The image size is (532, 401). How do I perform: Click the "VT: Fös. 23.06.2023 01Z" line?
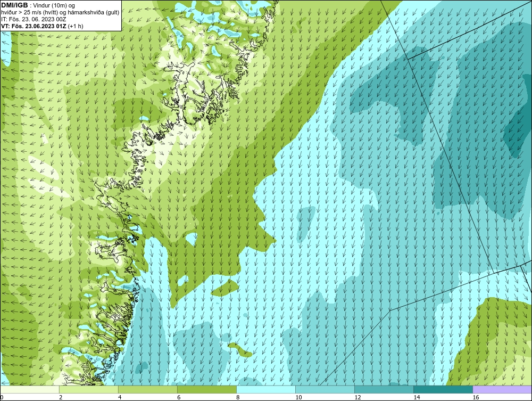pyautogui.click(x=34, y=26)
